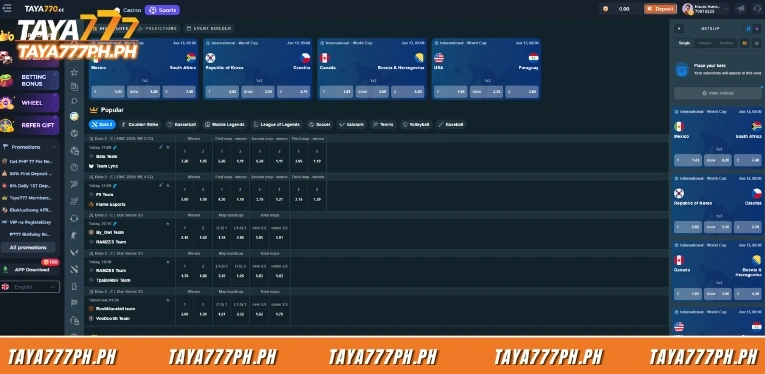This screenshot has height=374, width=765.
Task: Open the Casino section
Action: (128, 10)
